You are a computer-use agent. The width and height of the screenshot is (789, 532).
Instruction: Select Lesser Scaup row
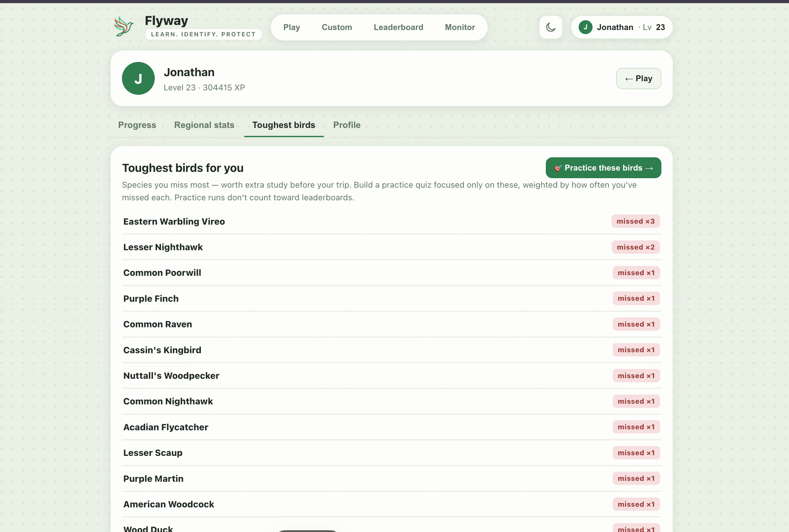click(391, 453)
